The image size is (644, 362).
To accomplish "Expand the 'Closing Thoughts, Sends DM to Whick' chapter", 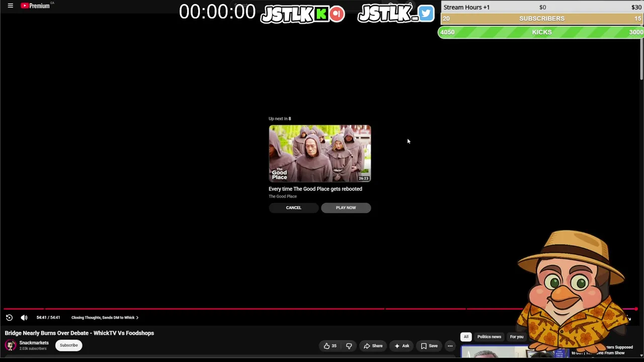I will (105, 317).
